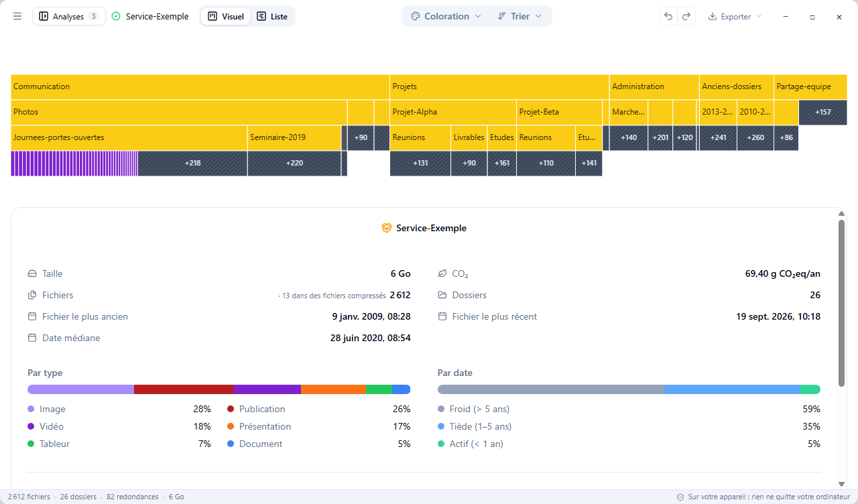The width and height of the screenshot is (858, 504).
Task: Select the Projets block in the treemap
Action: pyautogui.click(x=499, y=86)
